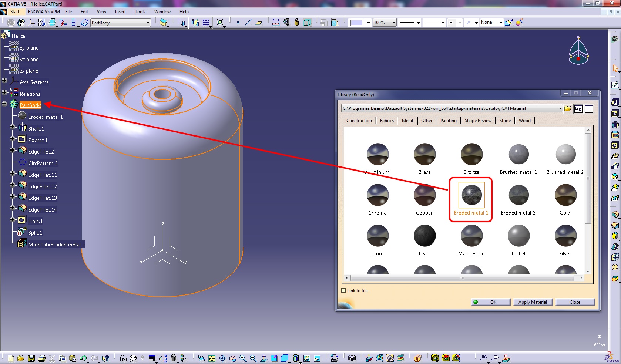Select EdgeFillet.11 in the tree
The height and width of the screenshot is (364, 621).
click(x=43, y=175)
